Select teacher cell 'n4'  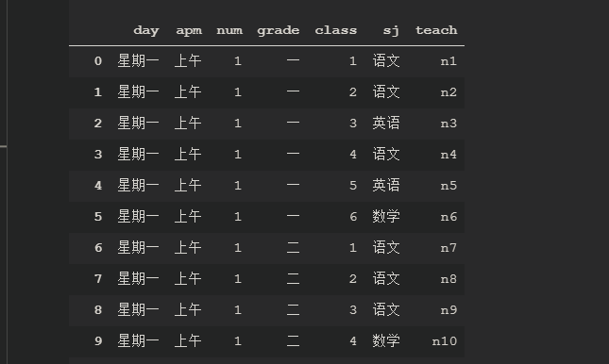(x=448, y=155)
